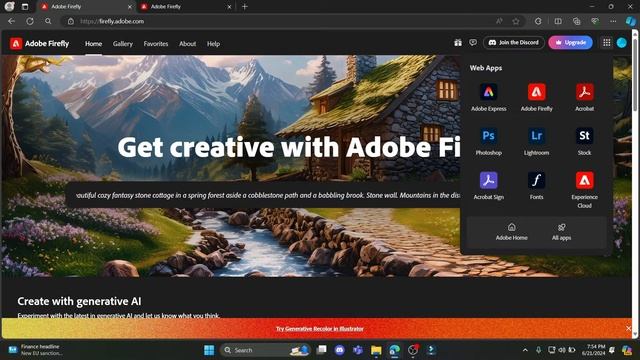
Task: Switch to first Adobe Firefly browser tab
Action: 87,7
